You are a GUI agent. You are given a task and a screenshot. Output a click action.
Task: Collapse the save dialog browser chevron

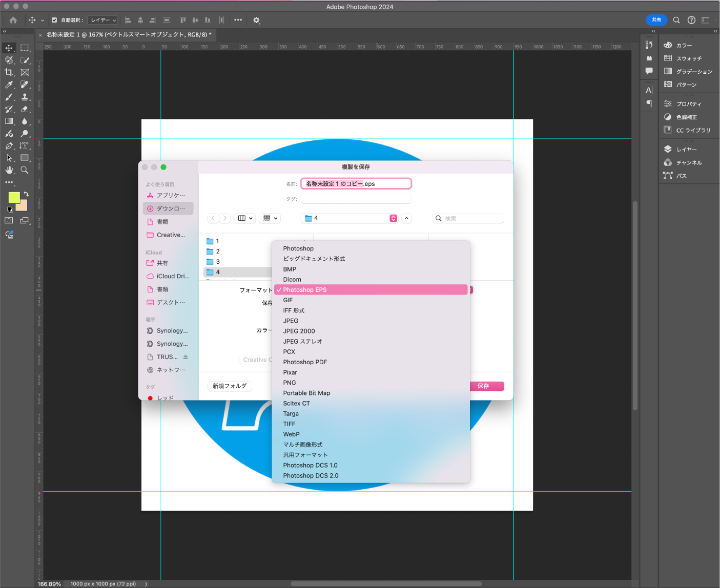click(406, 218)
